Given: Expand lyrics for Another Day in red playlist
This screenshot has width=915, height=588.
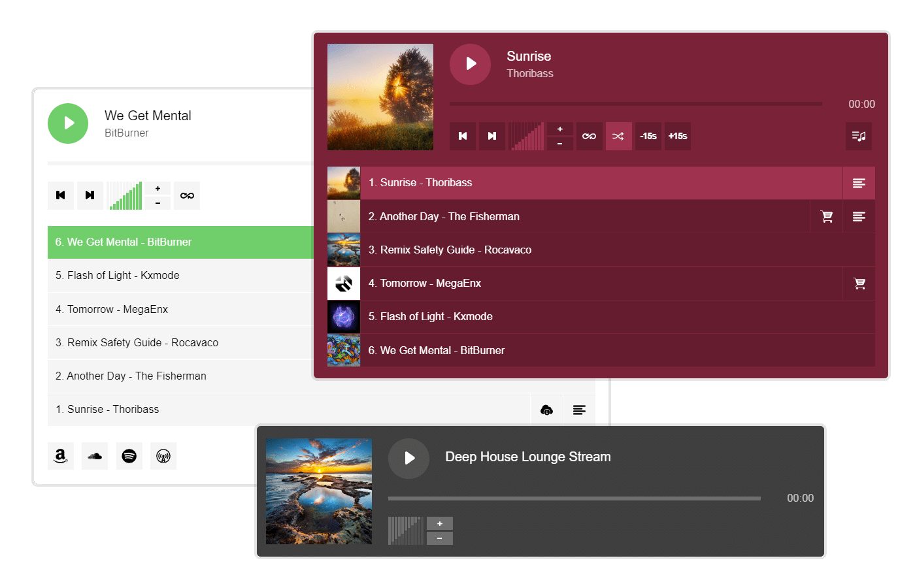Looking at the screenshot, I should 859,217.
